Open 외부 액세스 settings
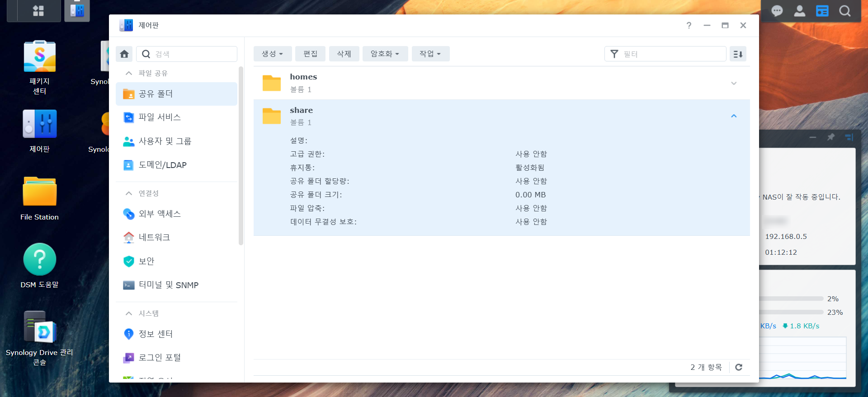868x397 pixels. click(176, 214)
